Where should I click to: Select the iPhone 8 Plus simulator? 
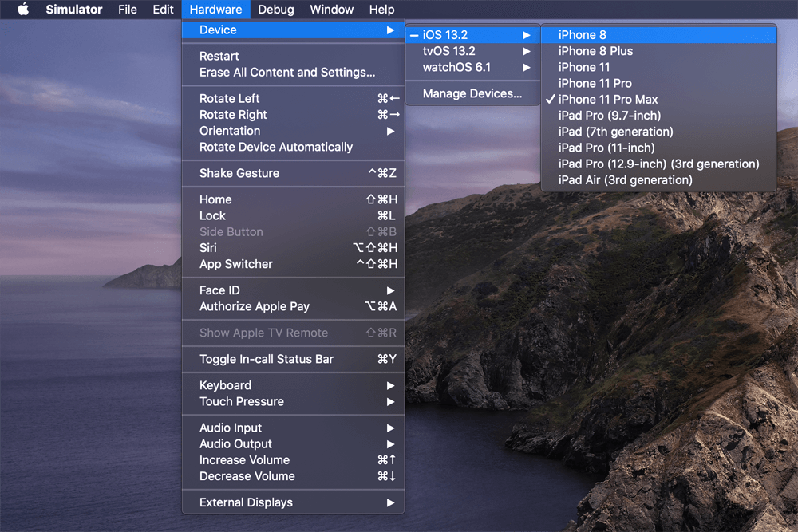(658, 51)
